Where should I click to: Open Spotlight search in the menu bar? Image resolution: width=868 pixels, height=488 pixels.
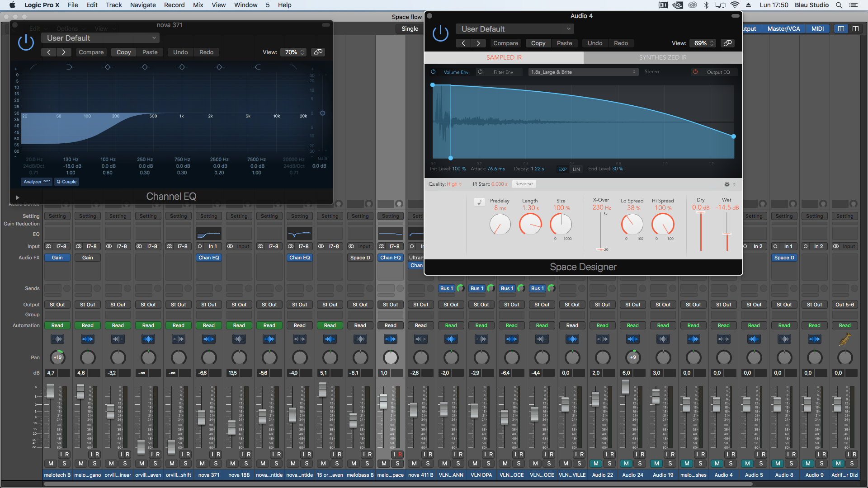point(839,5)
